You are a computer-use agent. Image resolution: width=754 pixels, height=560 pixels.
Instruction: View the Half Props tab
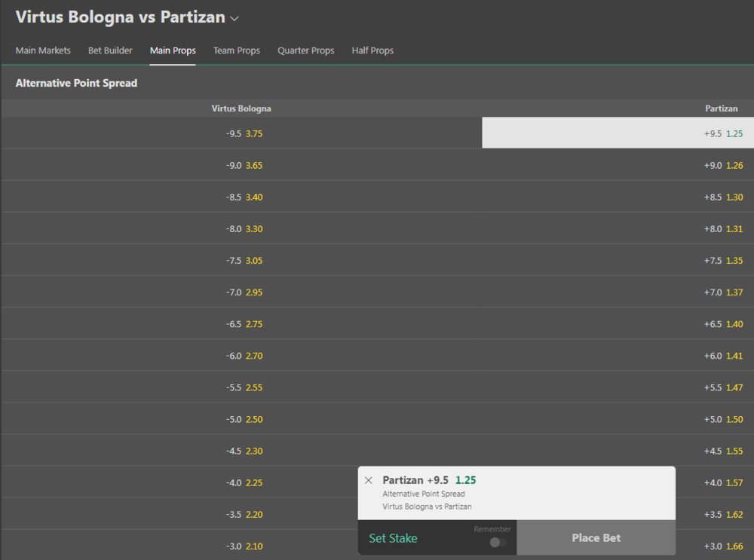tap(372, 50)
